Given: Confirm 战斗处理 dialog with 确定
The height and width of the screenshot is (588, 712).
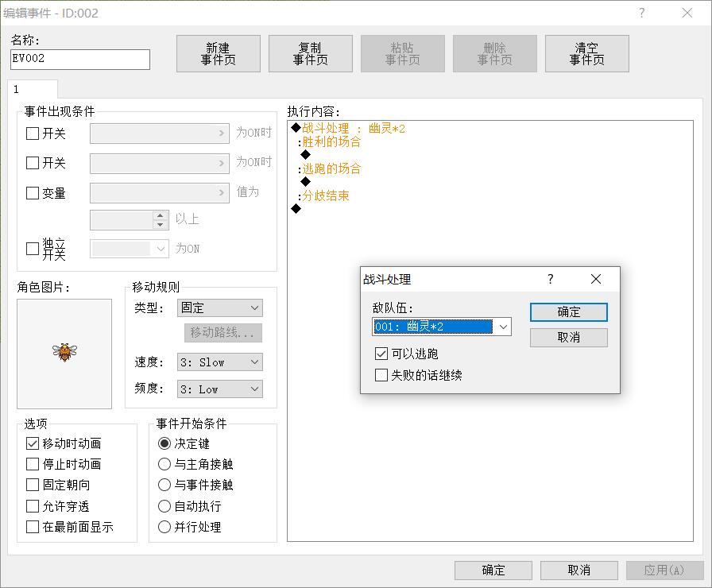Looking at the screenshot, I should [x=568, y=312].
